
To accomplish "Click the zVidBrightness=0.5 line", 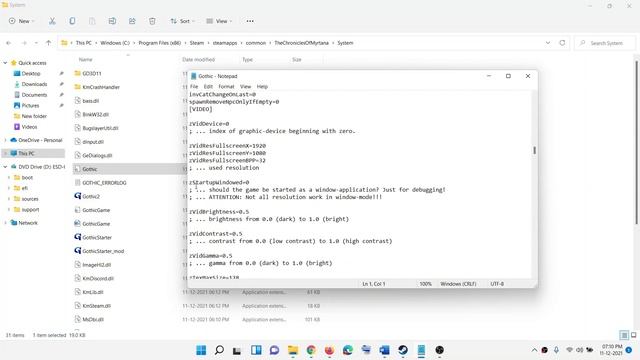I will point(219,212).
